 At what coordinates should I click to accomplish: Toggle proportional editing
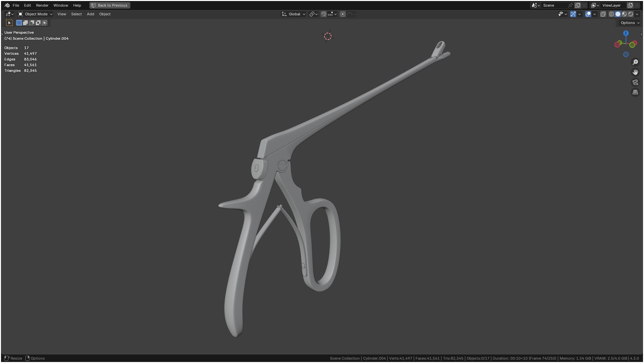(343, 14)
